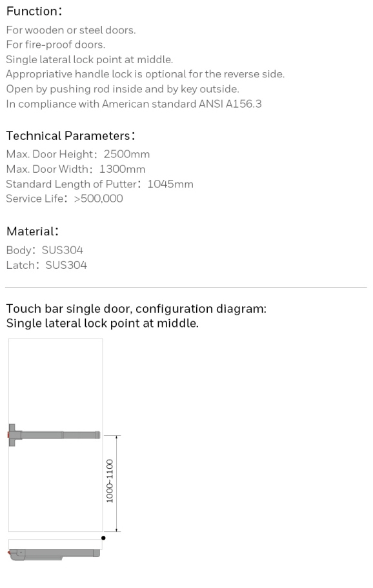Click the T-shaped lock head graphic
The width and height of the screenshot is (373, 588).
coord(14,435)
